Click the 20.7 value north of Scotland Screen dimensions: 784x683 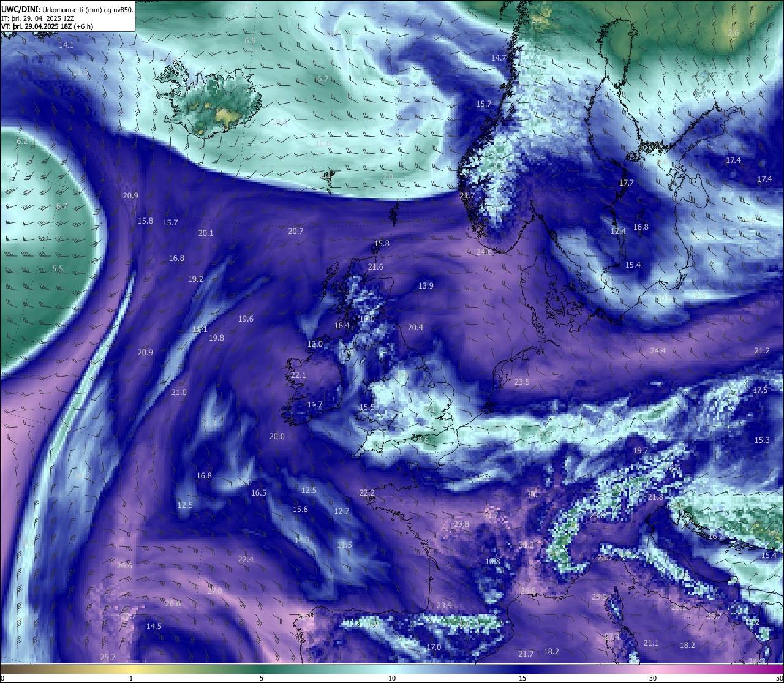[x=296, y=231]
